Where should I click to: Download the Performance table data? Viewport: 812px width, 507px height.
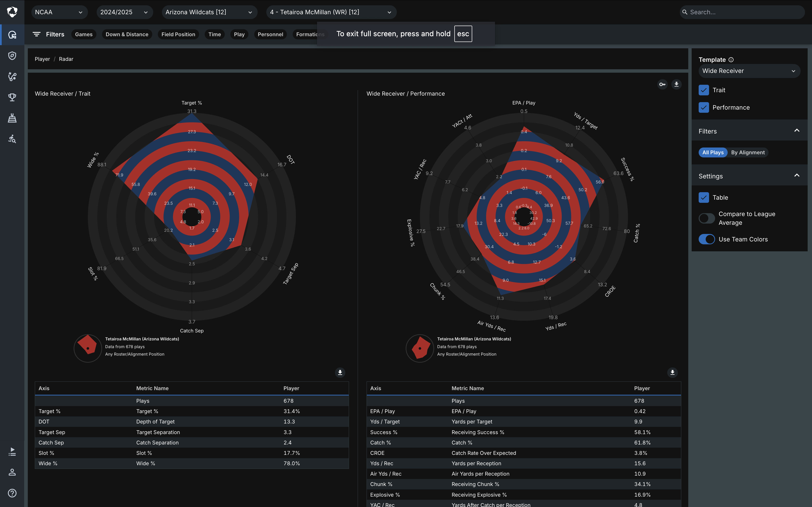(672, 373)
